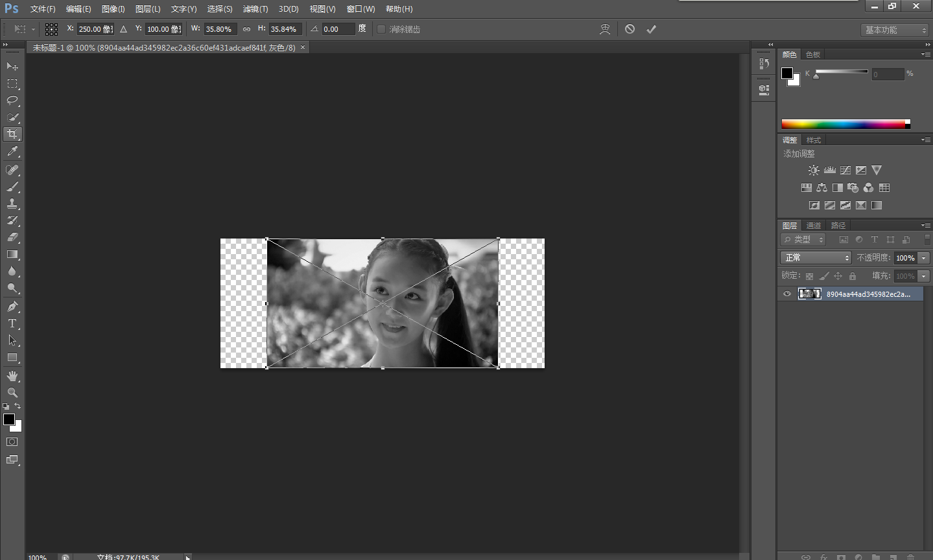Click the W width percentage field

219,29
